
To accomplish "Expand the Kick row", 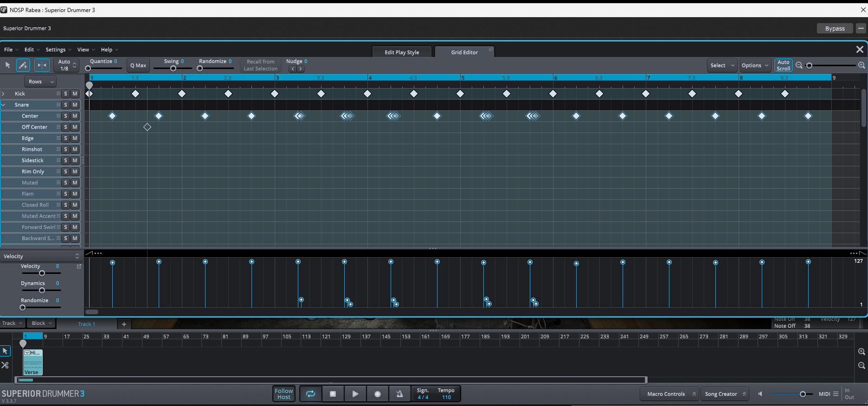I will point(3,94).
